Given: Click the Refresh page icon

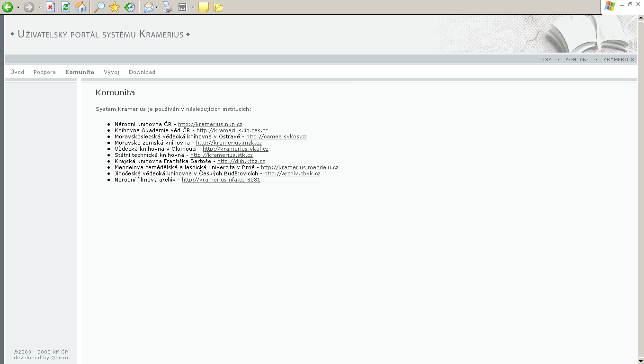Looking at the screenshot, I should coord(66,7).
